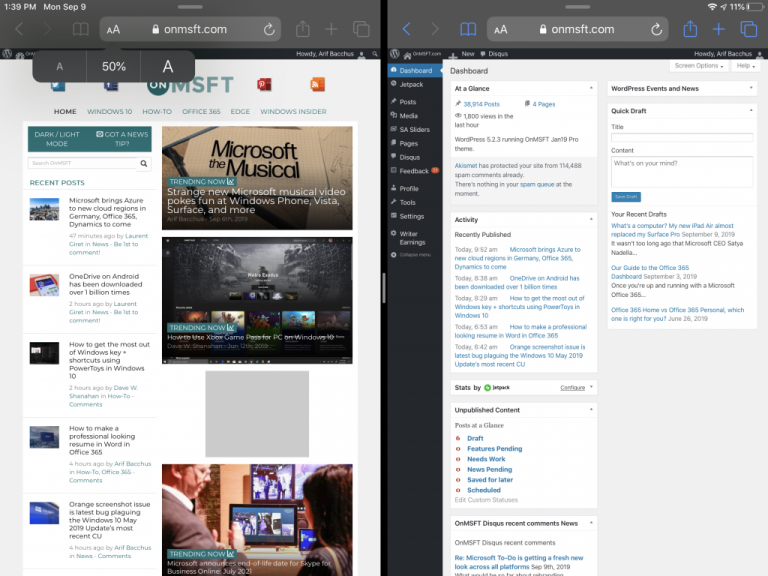Open Feedback in WordPress sidebar

click(x=415, y=171)
